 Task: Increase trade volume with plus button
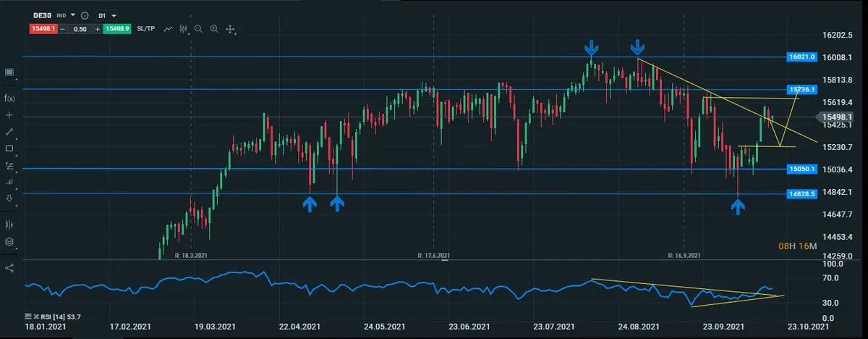pos(98,29)
